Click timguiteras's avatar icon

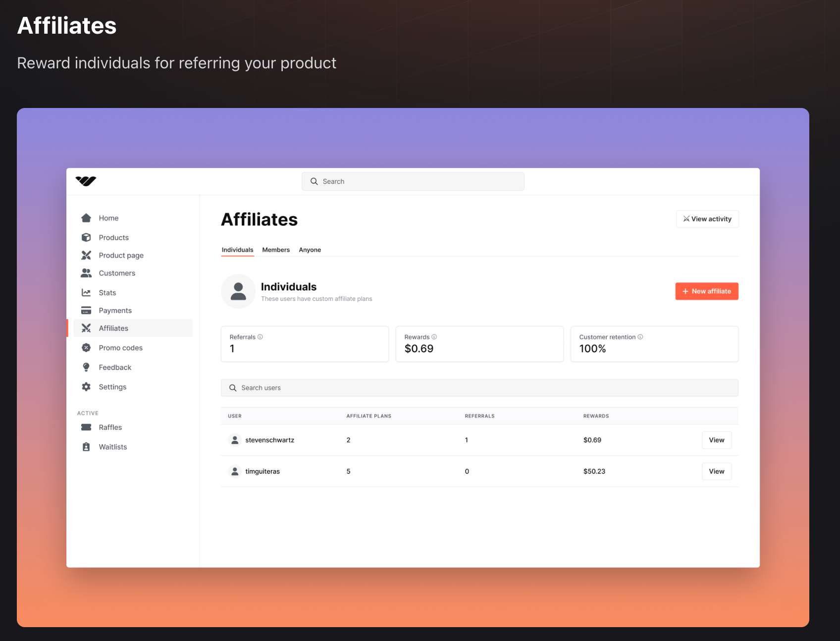(x=235, y=471)
